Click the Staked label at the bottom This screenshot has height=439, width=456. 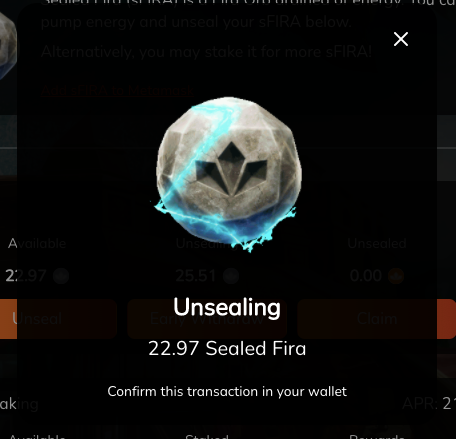[207, 436]
